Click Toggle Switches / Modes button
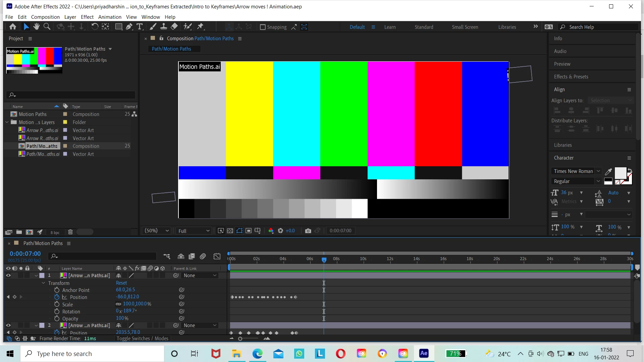This screenshot has height=362, width=644. 142,339
